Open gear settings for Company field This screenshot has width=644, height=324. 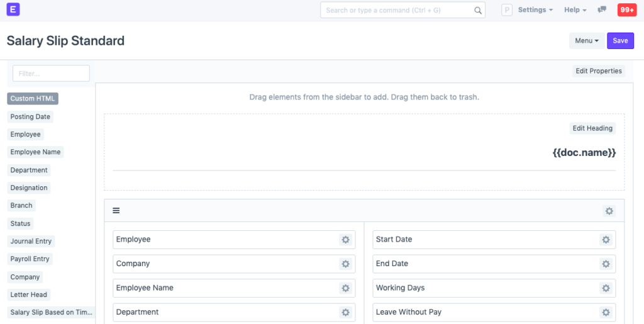pyautogui.click(x=345, y=264)
